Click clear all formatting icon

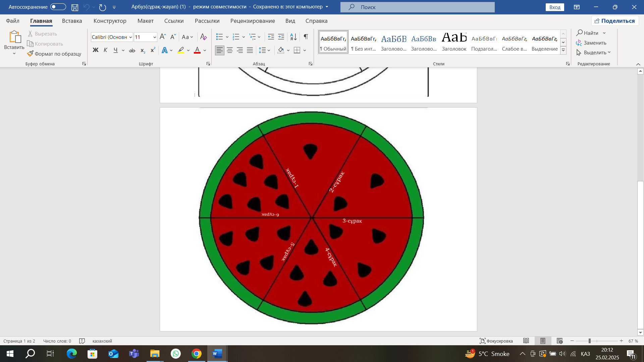tap(203, 37)
